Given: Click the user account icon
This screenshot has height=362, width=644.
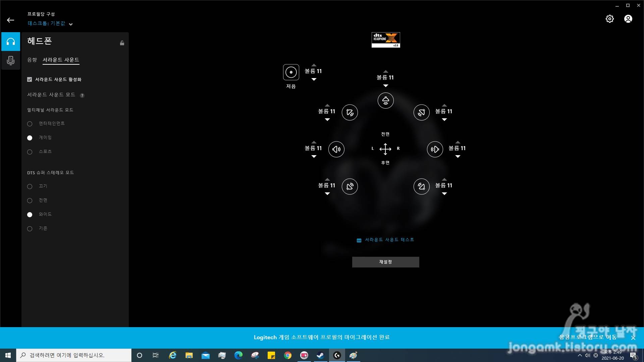Looking at the screenshot, I should pos(628,19).
